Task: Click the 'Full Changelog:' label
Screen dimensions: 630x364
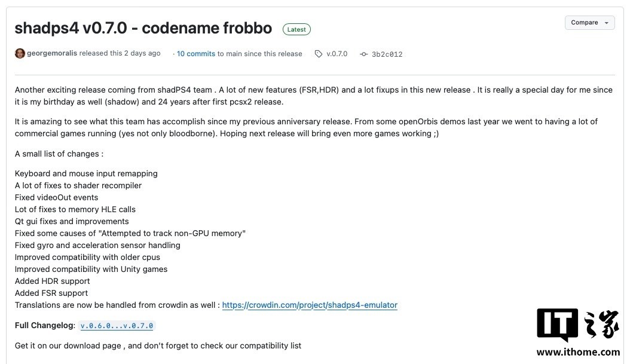Action: pyautogui.click(x=45, y=325)
